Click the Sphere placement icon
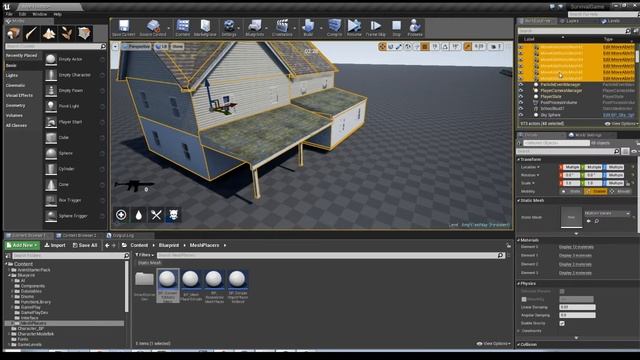Image resolution: width=640 pixels, height=360 pixels. [x=51, y=153]
